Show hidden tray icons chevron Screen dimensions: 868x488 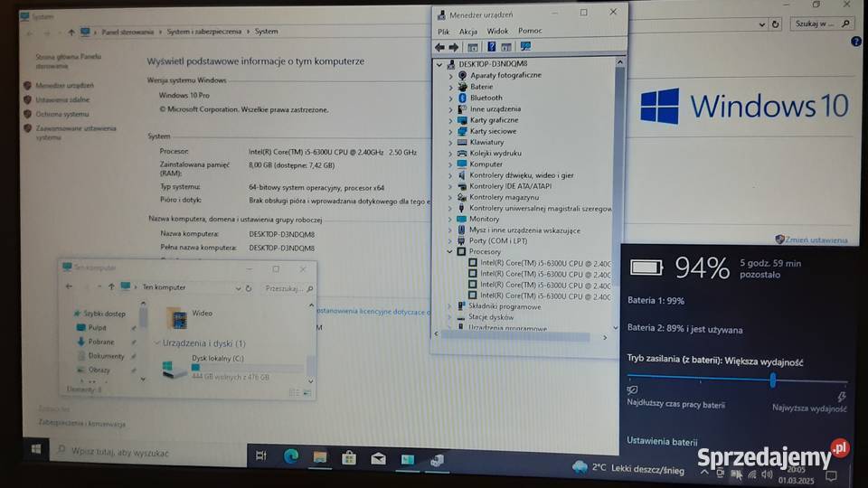(x=704, y=473)
